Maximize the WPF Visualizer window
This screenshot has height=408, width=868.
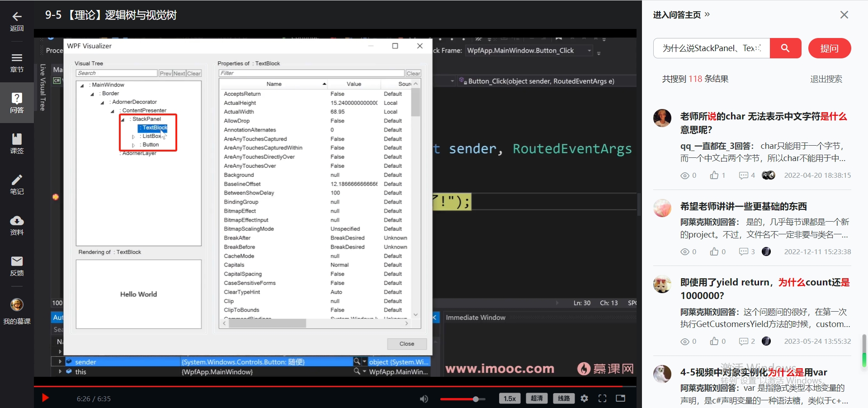(x=395, y=46)
